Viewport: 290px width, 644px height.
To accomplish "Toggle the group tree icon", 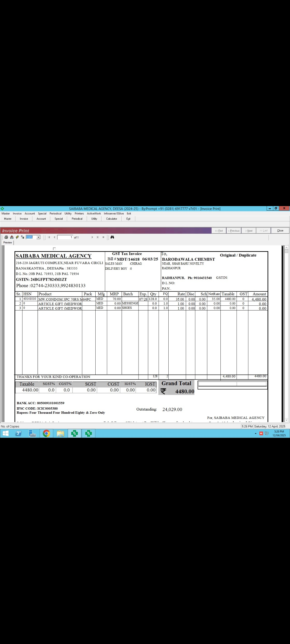I will (23, 237).
